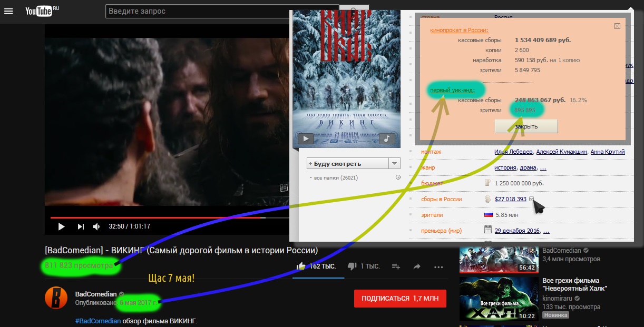This screenshot has width=644, height=327.
Task: Open more actions three-dot menu
Action: pos(438,267)
